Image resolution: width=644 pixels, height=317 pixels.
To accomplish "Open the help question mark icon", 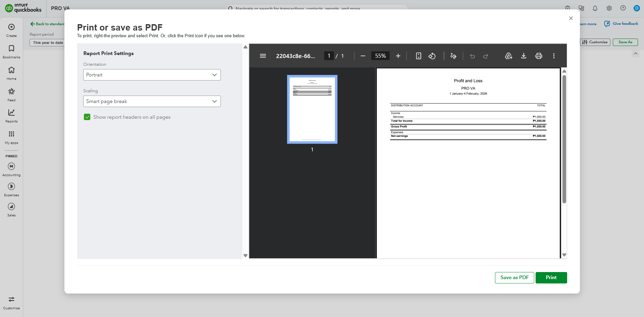I will pyautogui.click(x=623, y=8).
